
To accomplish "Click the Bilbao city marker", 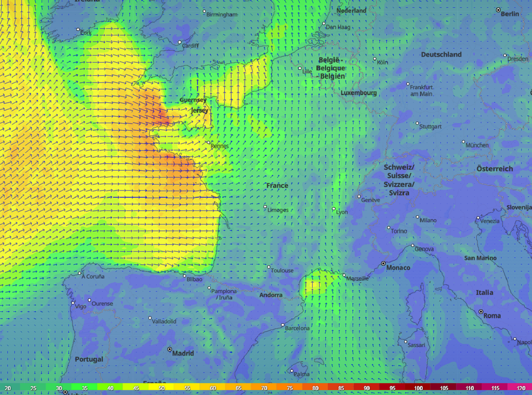I will click(184, 275).
